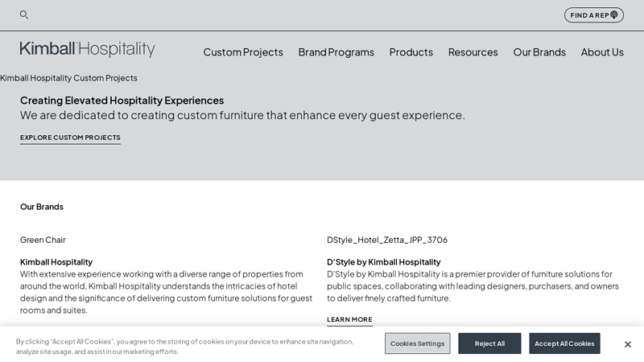644x362 pixels.
Task: Click the Explore Custom Projects link
Action: 70,138
